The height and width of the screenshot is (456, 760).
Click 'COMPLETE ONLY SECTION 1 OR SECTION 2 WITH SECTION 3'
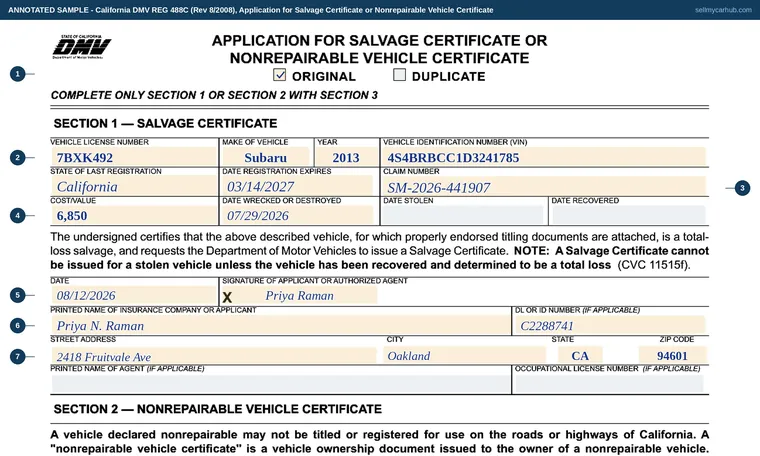coord(214,95)
